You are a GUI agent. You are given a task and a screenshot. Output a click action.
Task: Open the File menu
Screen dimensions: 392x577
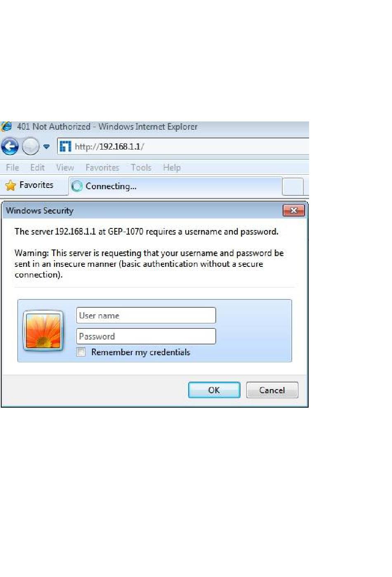click(x=12, y=167)
